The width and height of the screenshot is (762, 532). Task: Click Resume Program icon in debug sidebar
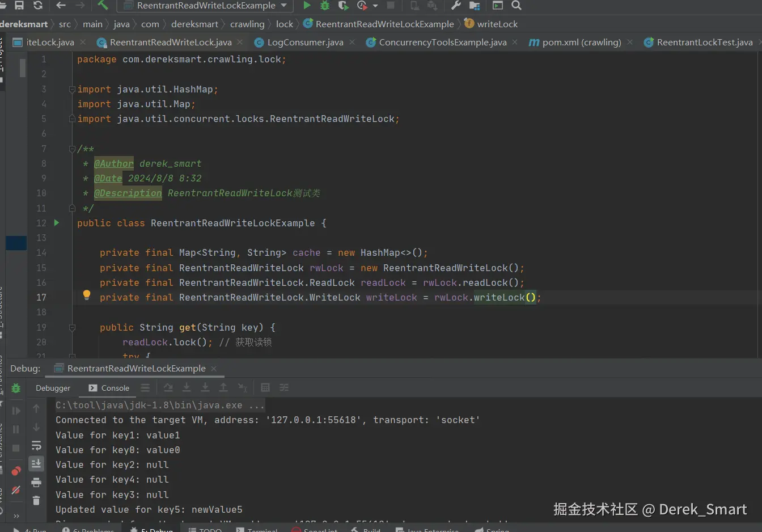coord(16,411)
